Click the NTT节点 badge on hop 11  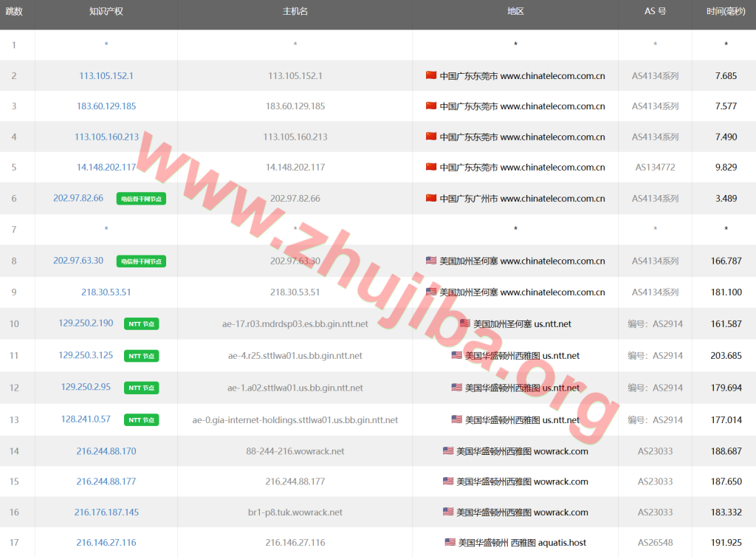click(141, 356)
